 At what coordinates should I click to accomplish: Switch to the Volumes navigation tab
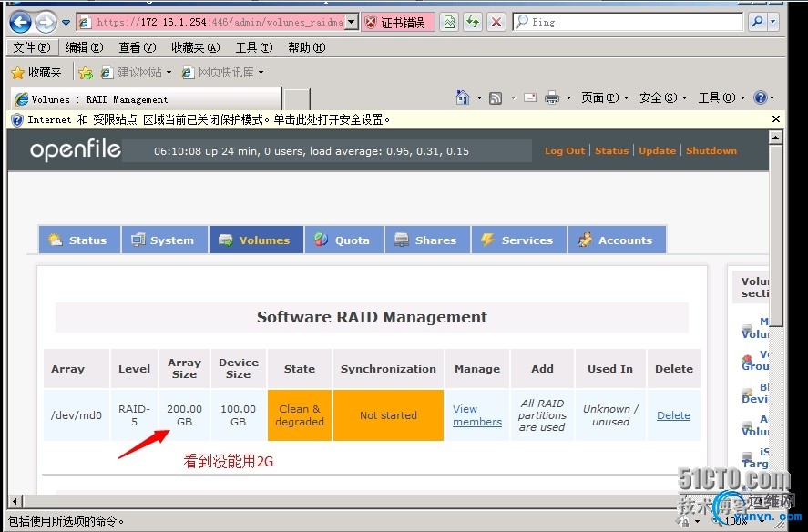pyautogui.click(x=256, y=240)
